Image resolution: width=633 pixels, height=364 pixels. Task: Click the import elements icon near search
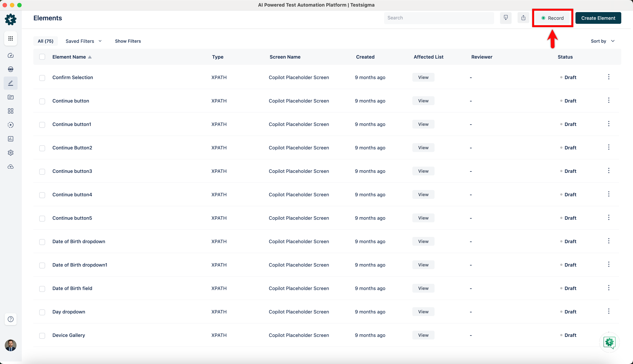point(506,18)
